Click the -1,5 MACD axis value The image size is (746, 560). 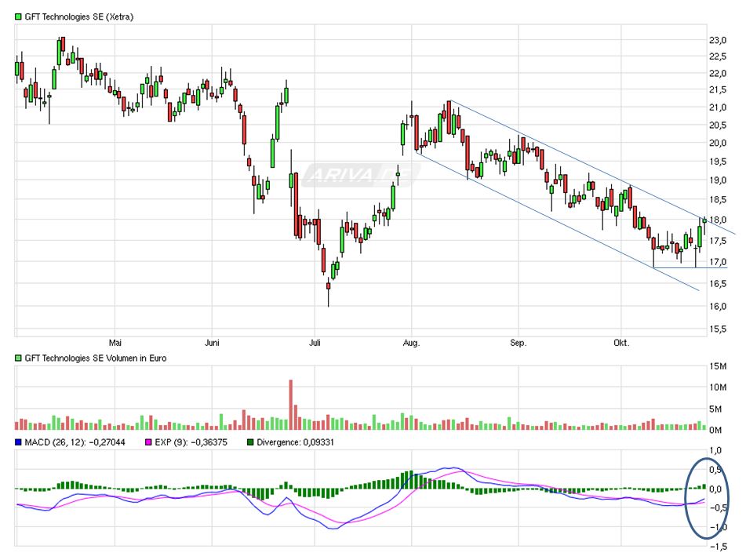[718, 547]
